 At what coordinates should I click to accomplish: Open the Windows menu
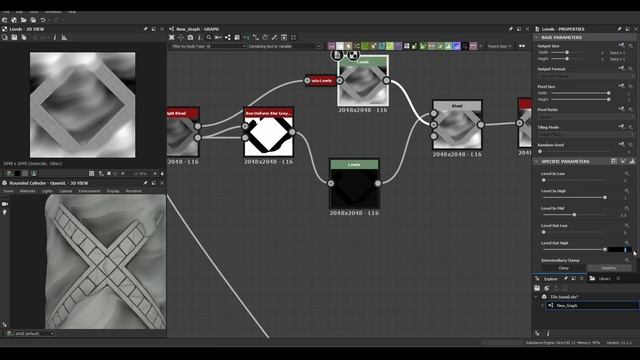point(53,12)
